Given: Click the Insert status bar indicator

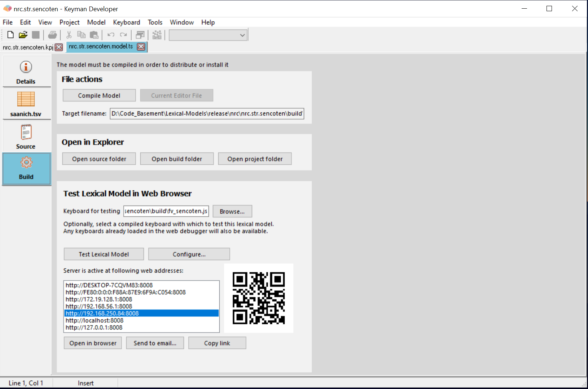Looking at the screenshot, I should coord(86,383).
